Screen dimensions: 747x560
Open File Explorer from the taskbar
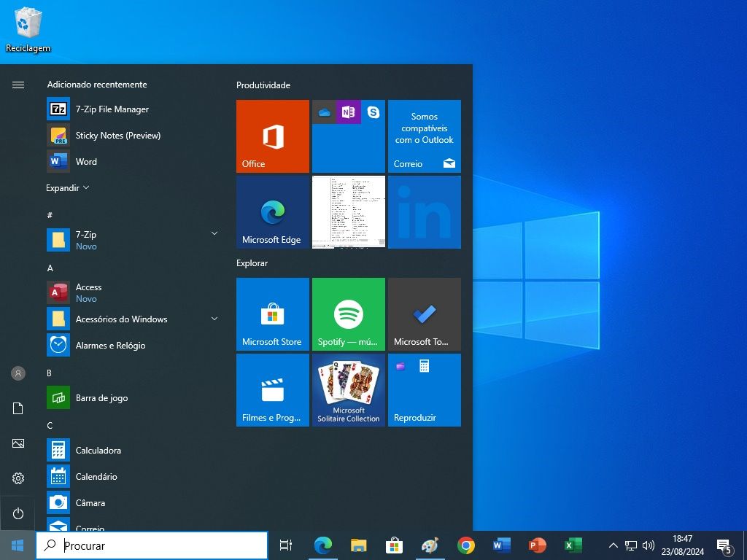(x=358, y=545)
